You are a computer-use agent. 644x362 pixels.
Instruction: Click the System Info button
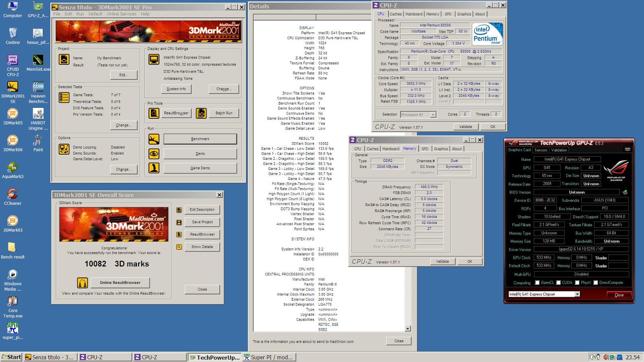[x=176, y=89]
